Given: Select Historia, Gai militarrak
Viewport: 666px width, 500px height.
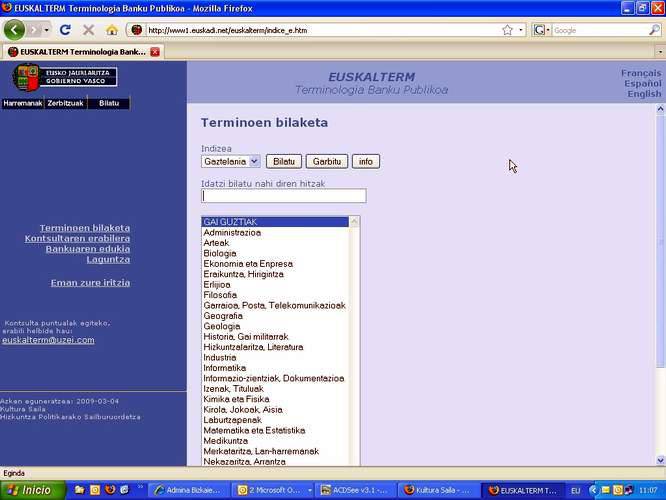Looking at the screenshot, I should click(x=275, y=337).
